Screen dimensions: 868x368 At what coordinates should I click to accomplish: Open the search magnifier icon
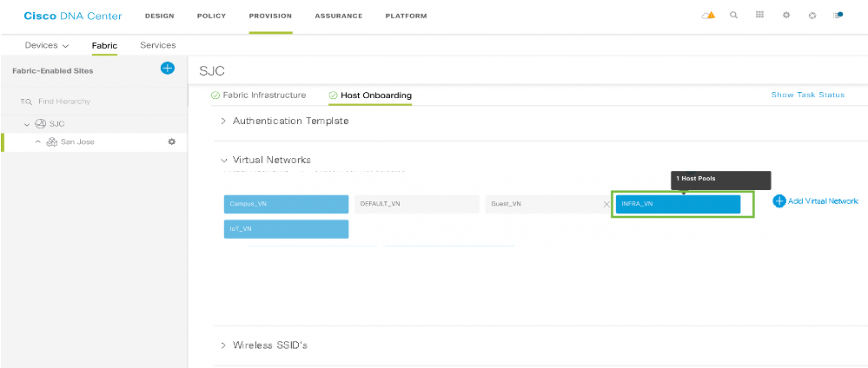(733, 16)
